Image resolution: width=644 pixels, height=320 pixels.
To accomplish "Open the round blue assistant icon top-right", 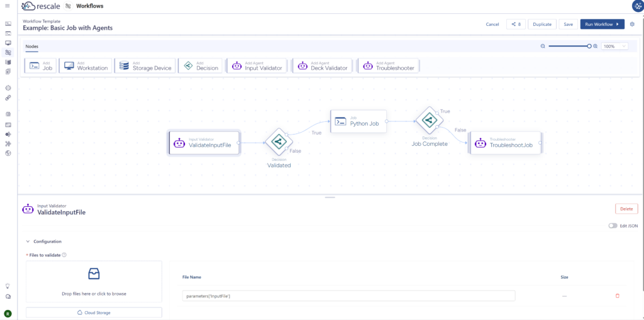I will [x=637, y=6].
